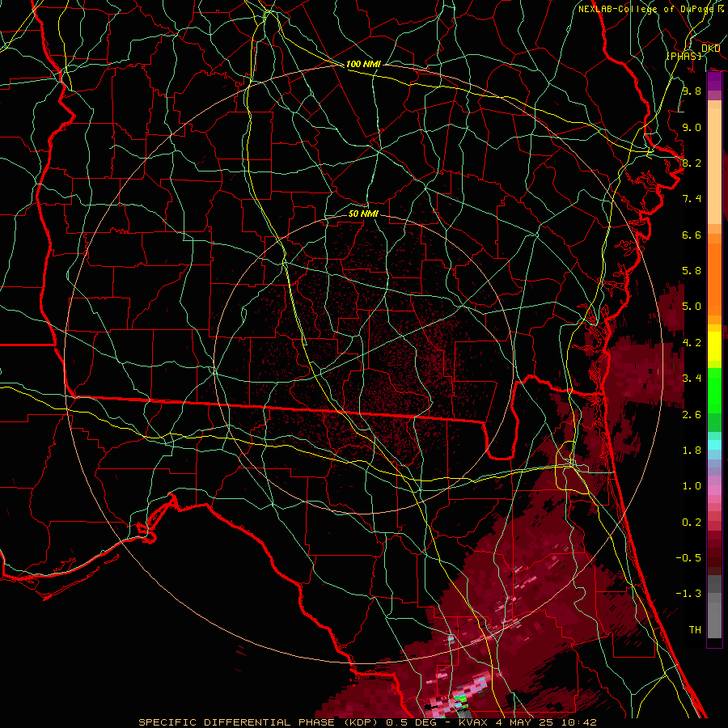Select the 50 NMI range ring label

(363, 214)
